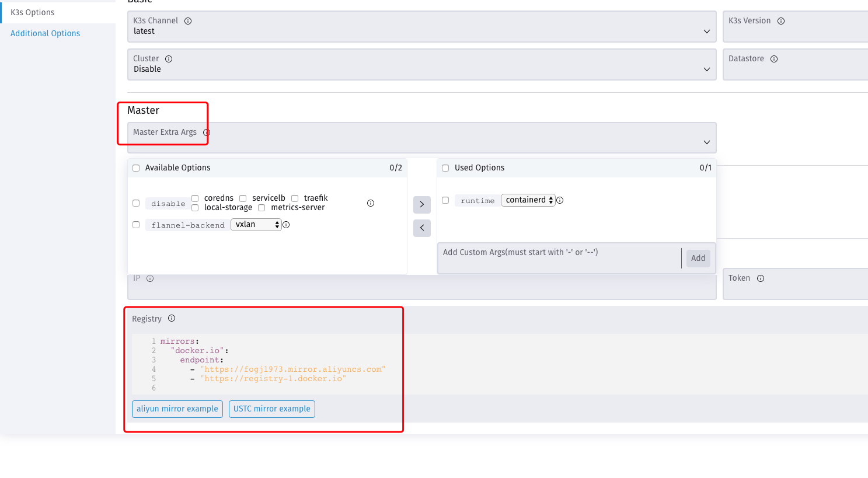Enable the traefik checkbox under disable options
The width and height of the screenshot is (868, 478).
(295, 198)
